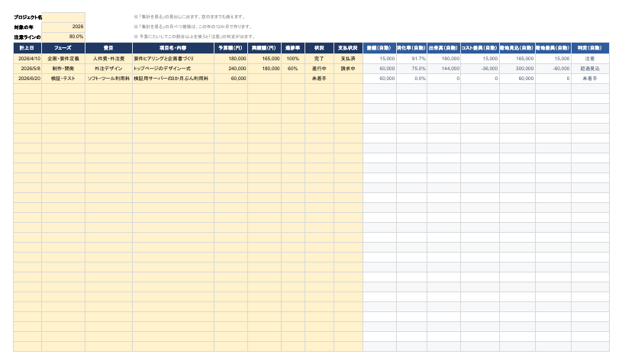This screenshot has height=364, width=622.
Task: Select the expense cell 人件費・外注費
Action: pyautogui.click(x=108, y=59)
